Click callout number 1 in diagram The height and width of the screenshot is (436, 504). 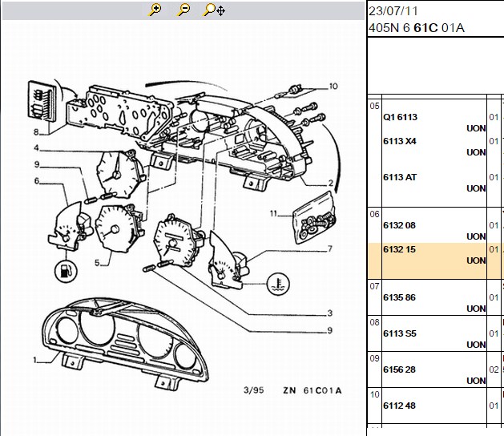tap(35, 360)
